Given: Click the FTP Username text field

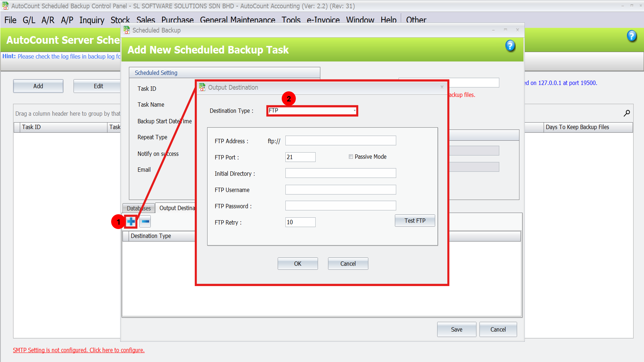Looking at the screenshot, I should tap(340, 190).
